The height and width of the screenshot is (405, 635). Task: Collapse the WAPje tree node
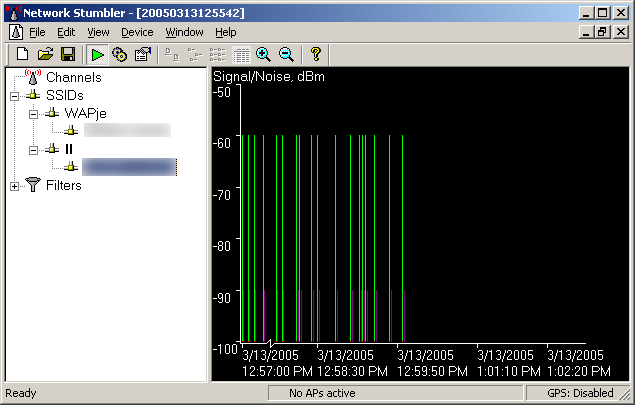pyautogui.click(x=34, y=114)
